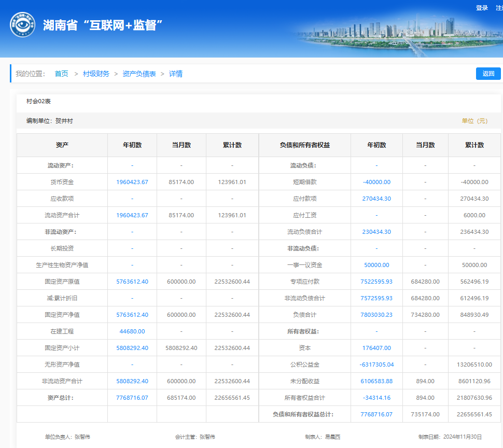Click the 编制单位：贺井村 label
Screen dimensions: 503x448
(x=50, y=121)
